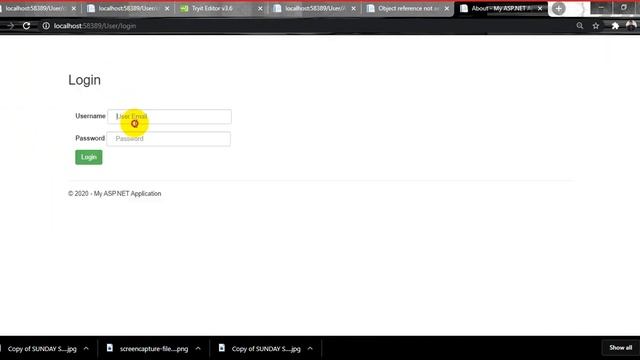Click the second Copy of SUNDAY file icon
The height and width of the screenshot is (360, 640).
coord(222,348)
